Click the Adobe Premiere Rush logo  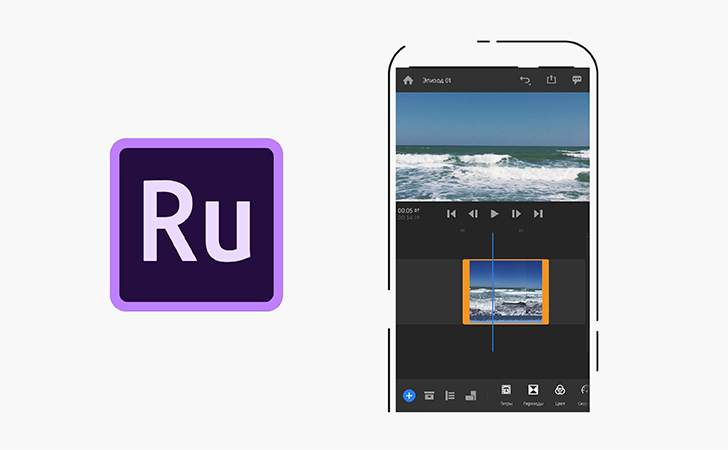[196, 225]
